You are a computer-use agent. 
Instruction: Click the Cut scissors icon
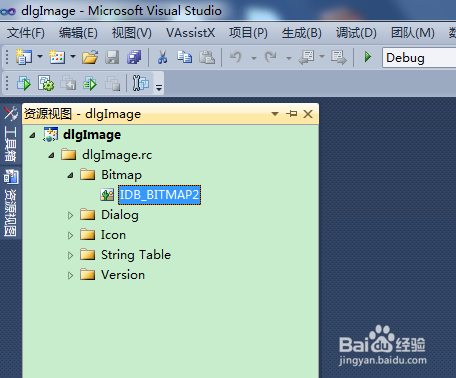(x=162, y=57)
